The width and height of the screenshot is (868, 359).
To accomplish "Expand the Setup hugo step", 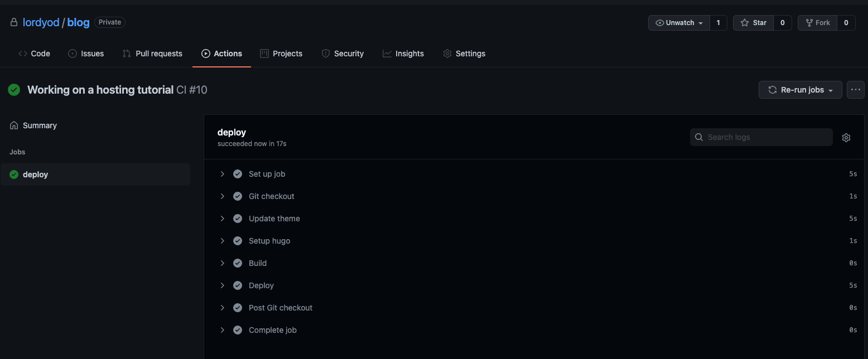I will 222,240.
